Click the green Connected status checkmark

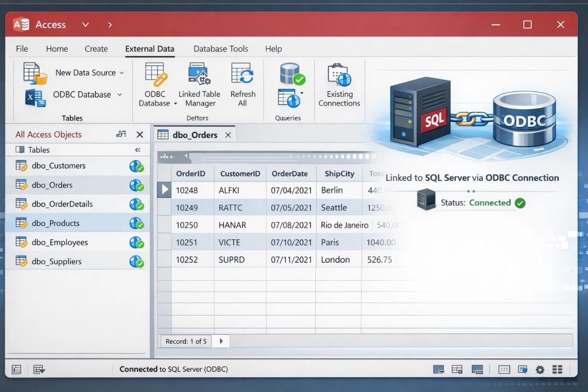tap(520, 203)
